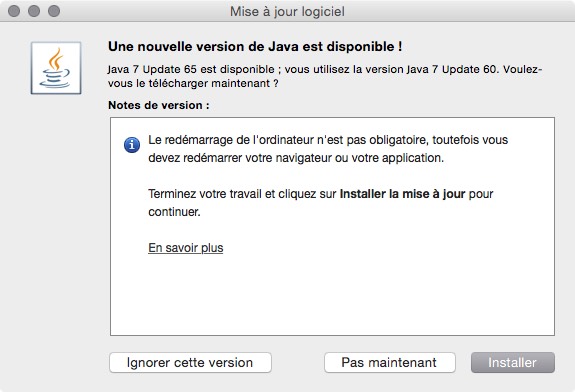Start the update with Installer

(x=513, y=362)
